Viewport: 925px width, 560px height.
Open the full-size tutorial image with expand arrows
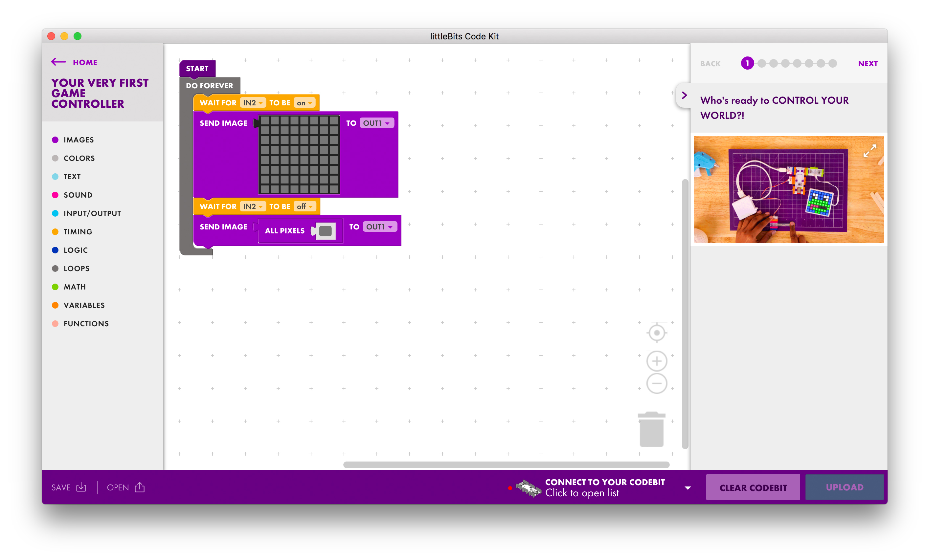[x=870, y=151]
